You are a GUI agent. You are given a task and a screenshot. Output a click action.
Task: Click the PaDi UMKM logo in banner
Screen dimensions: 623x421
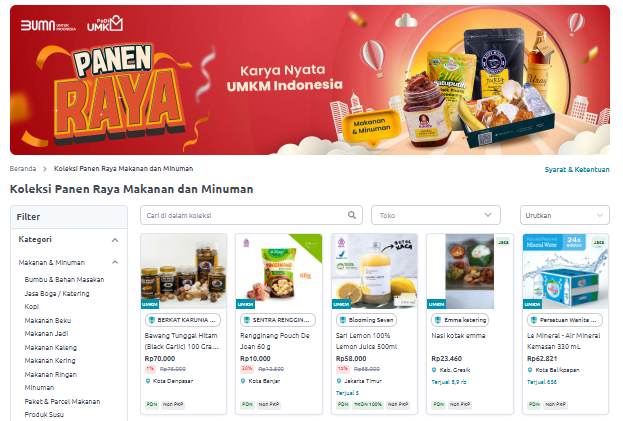(x=105, y=23)
